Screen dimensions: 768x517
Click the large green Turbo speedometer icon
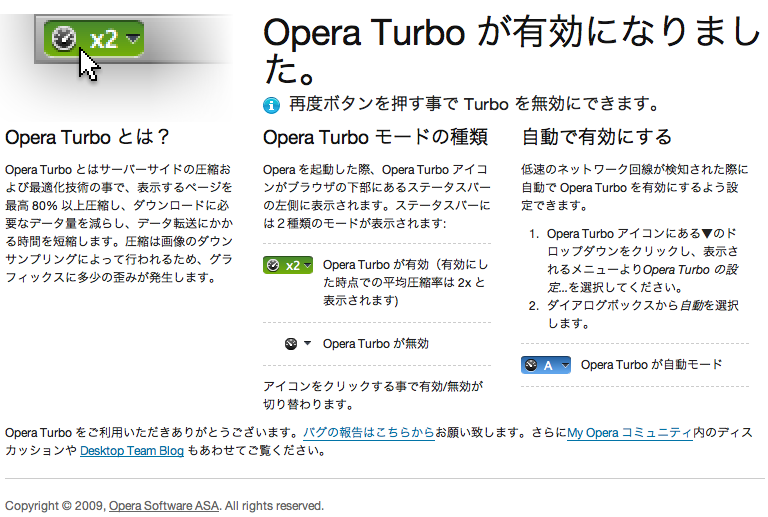coord(64,39)
